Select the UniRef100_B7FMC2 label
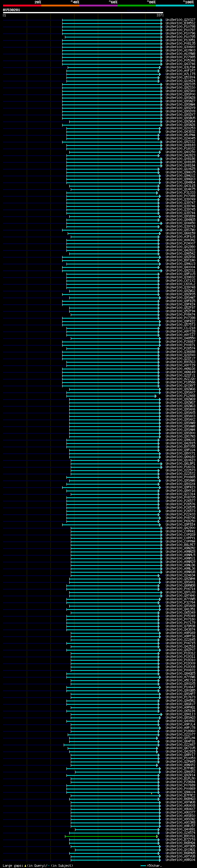The width and height of the screenshot is (197, 868). pos(180,796)
